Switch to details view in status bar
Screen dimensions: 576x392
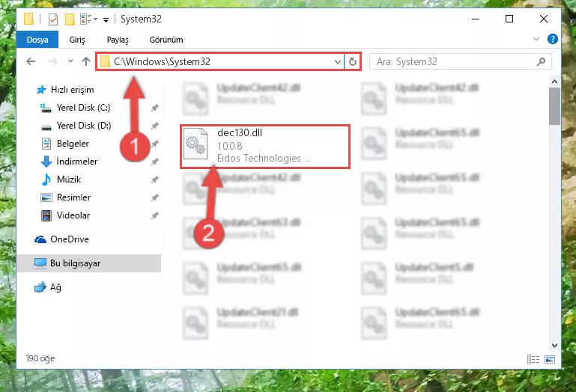point(533,359)
